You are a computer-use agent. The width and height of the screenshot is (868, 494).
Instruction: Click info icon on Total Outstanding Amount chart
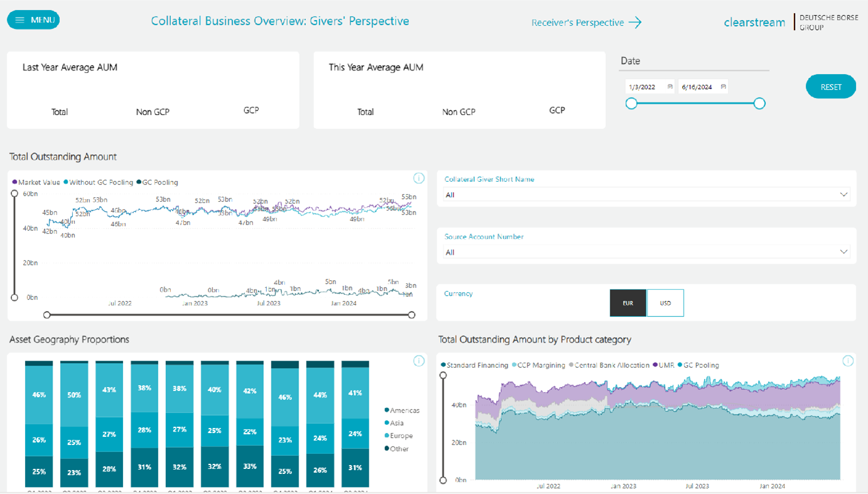point(419,178)
